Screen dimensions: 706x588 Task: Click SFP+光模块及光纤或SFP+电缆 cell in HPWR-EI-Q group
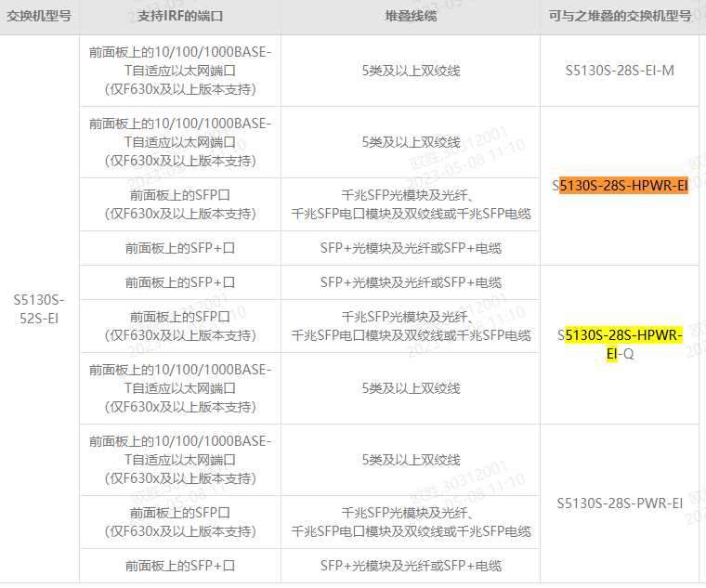click(411, 282)
